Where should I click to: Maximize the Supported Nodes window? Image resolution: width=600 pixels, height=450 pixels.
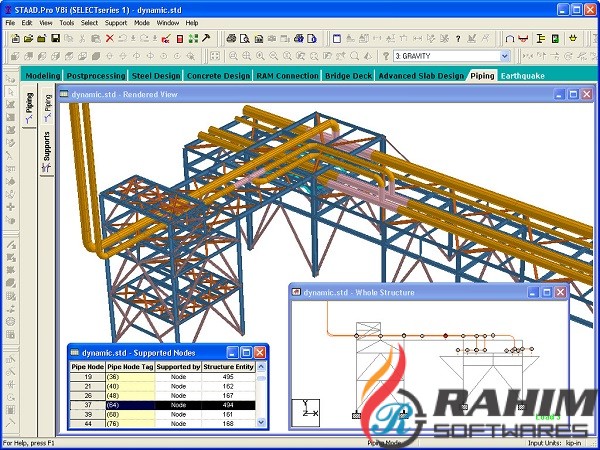(246, 352)
